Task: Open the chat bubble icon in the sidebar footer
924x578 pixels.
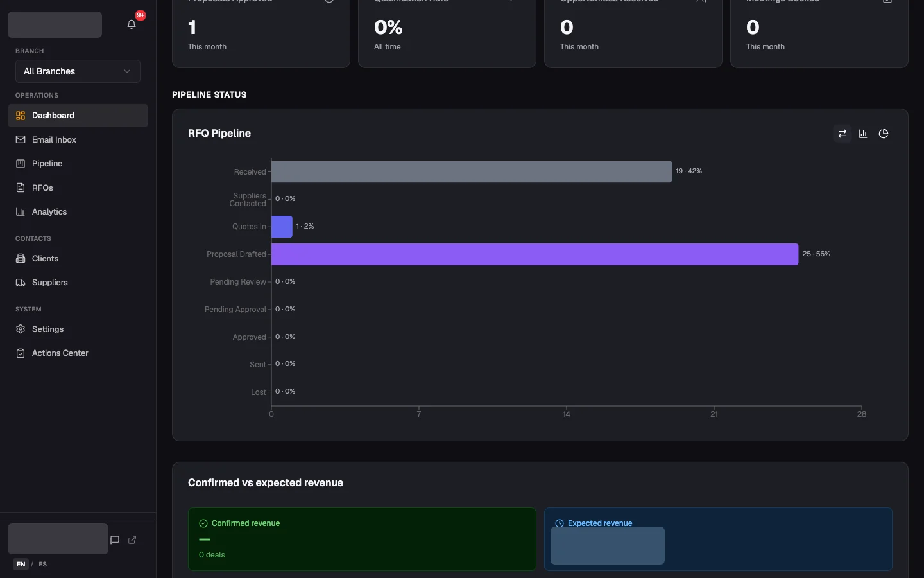Action: 115,540
